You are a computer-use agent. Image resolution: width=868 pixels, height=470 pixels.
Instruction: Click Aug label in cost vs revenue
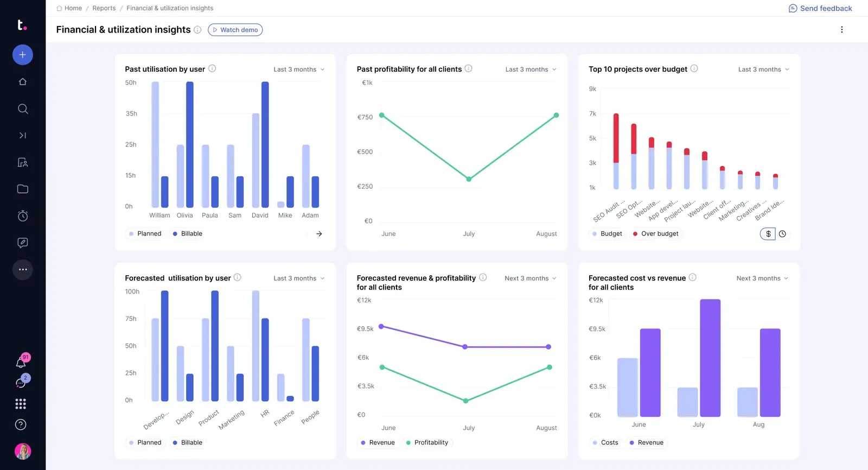pos(758,425)
